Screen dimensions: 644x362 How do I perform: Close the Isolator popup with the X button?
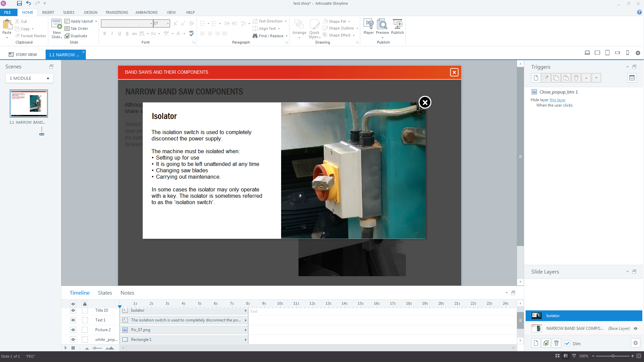[x=425, y=103]
